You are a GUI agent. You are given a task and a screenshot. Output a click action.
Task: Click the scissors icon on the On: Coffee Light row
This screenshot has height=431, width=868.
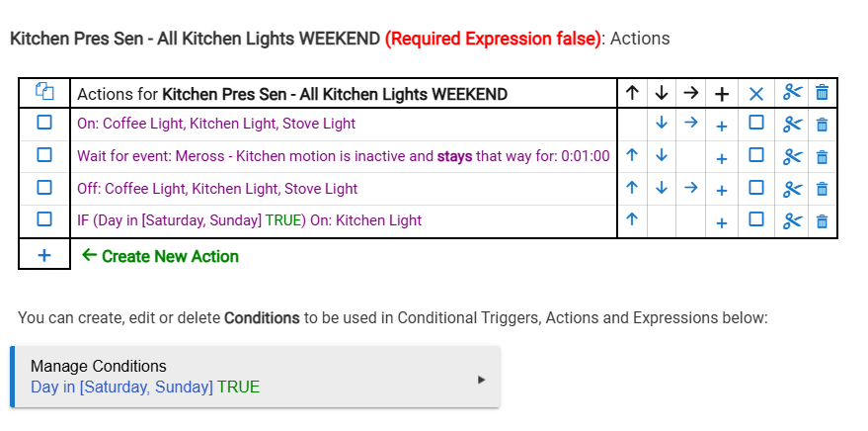pos(792,125)
